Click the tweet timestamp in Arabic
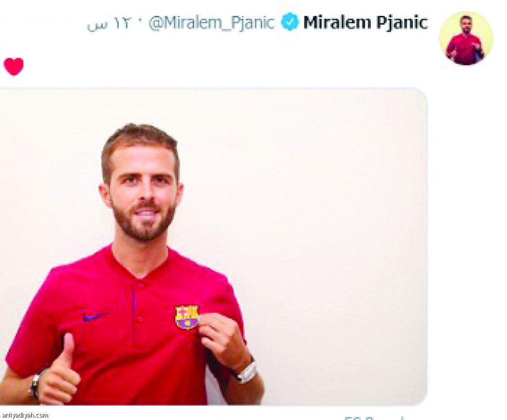This screenshot has width=507, height=420. pos(109,24)
